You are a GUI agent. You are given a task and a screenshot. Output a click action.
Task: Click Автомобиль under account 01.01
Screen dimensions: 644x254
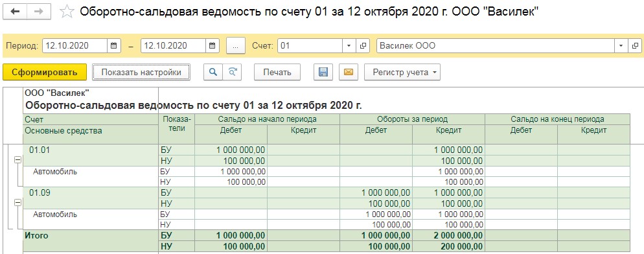pos(55,172)
